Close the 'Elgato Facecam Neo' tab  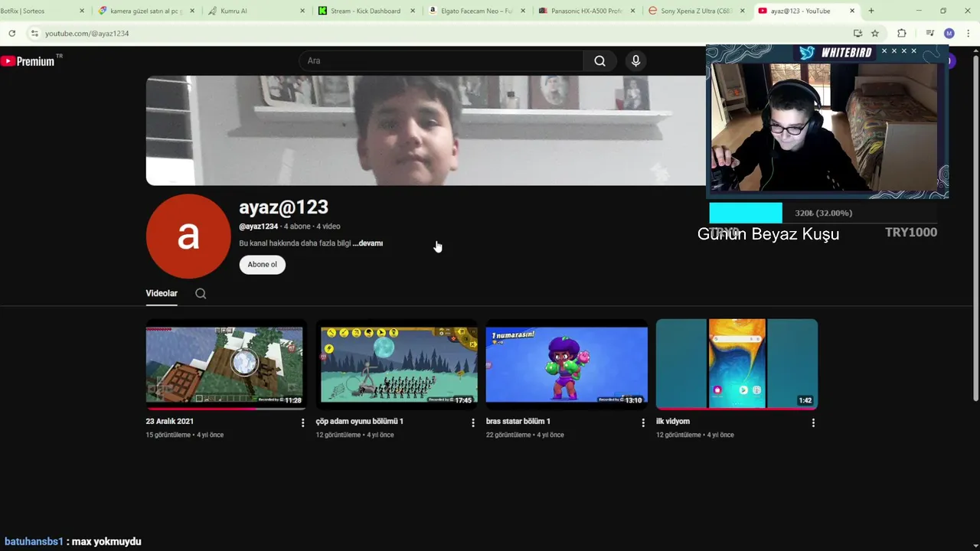(523, 11)
